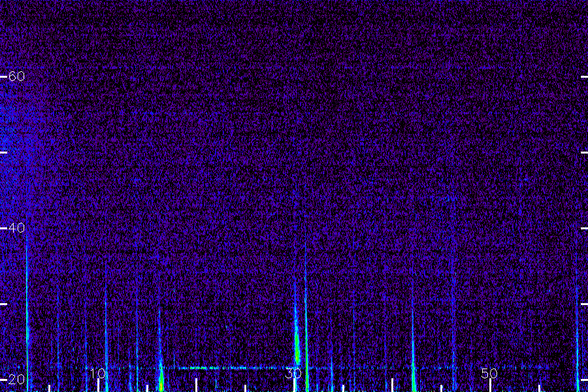The image size is (588, 392).
Task: Click the '10' horizontal axis label
Action: point(98,373)
